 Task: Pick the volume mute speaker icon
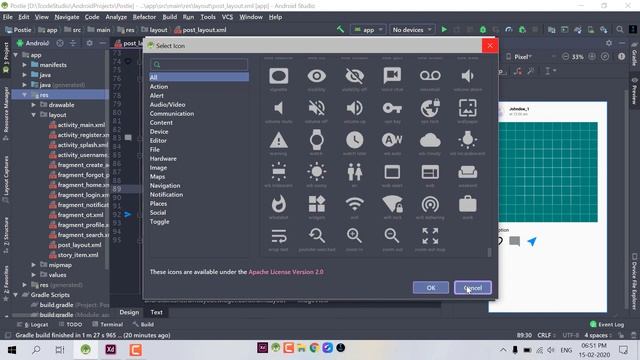pos(279,108)
